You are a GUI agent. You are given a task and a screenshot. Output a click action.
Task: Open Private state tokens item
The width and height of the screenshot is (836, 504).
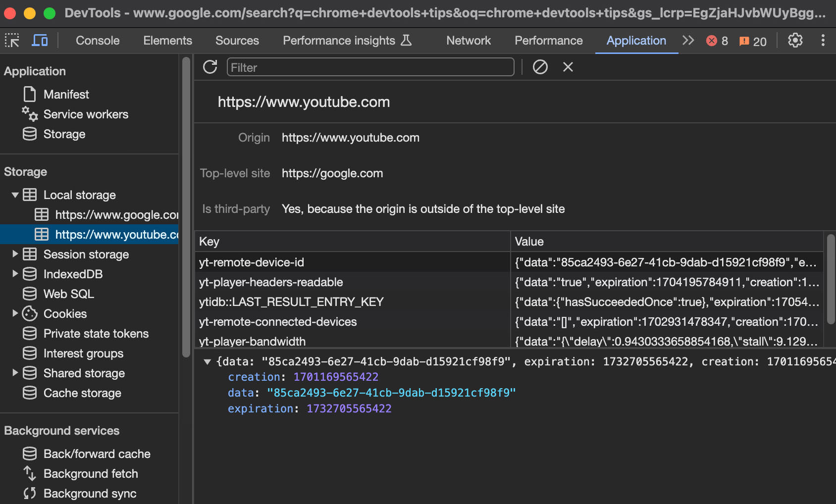click(x=96, y=333)
